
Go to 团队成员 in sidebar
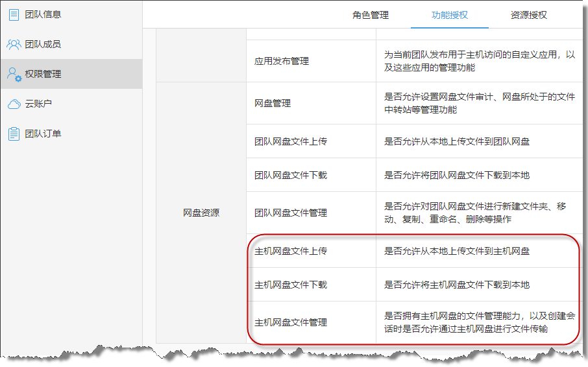point(43,44)
